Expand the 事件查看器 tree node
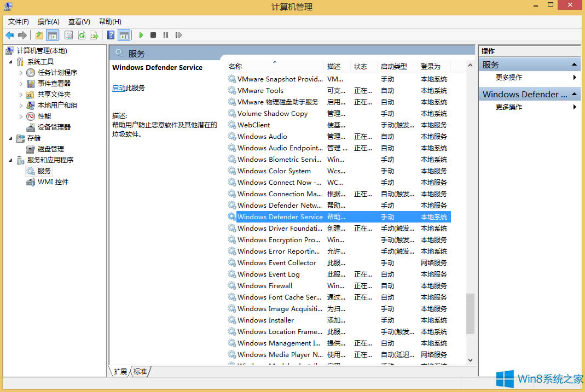585x392 pixels. [21, 83]
